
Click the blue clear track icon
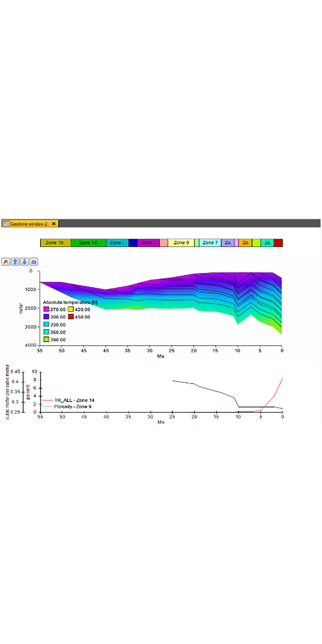(34, 262)
